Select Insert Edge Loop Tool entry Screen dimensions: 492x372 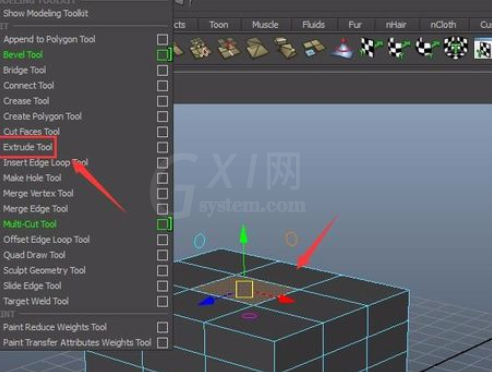point(45,163)
